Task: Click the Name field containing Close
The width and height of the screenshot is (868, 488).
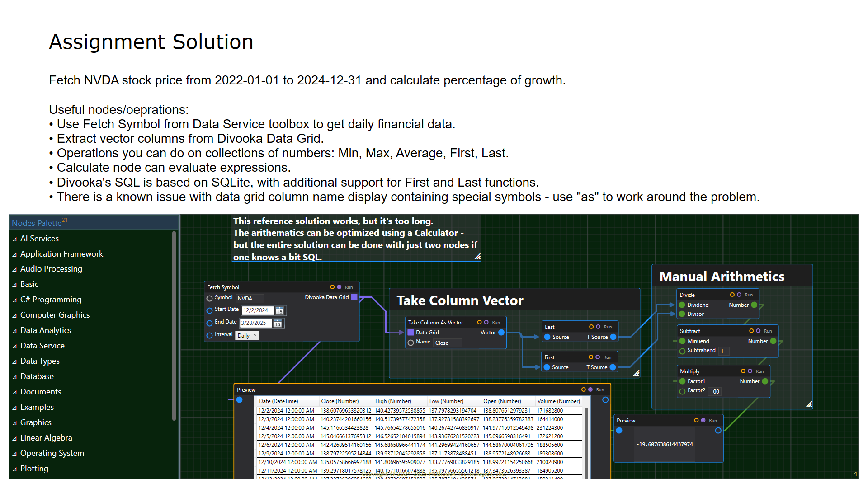Action: (x=448, y=343)
